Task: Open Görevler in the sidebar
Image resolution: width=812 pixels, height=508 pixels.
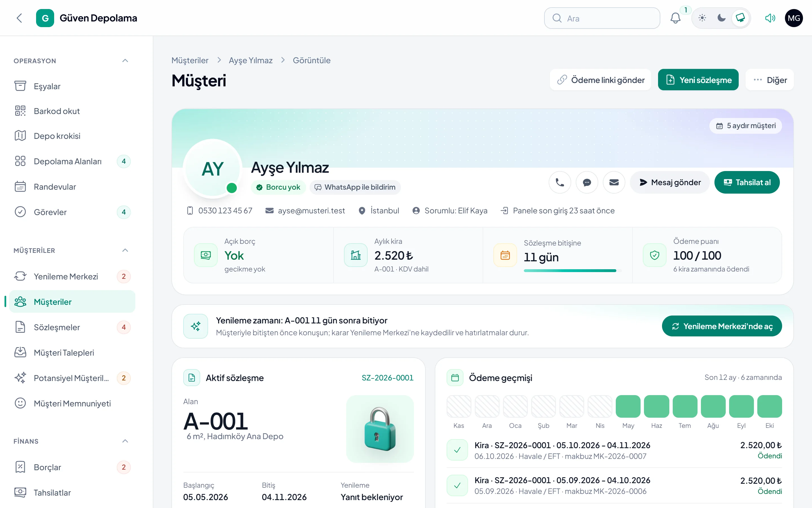Action: (72, 212)
